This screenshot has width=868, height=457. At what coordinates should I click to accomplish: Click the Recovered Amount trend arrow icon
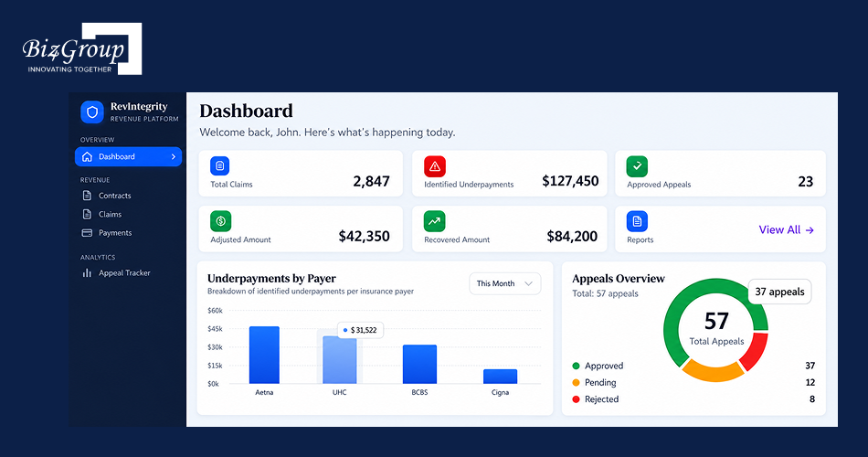pos(435,221)
